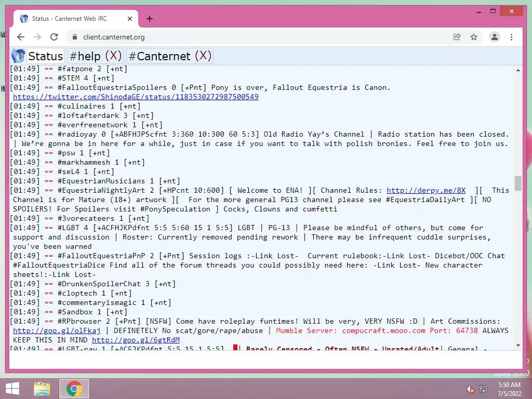Switch to the Status tab
The width and height of the screenshot is (532, 399).
click(45, 56)
